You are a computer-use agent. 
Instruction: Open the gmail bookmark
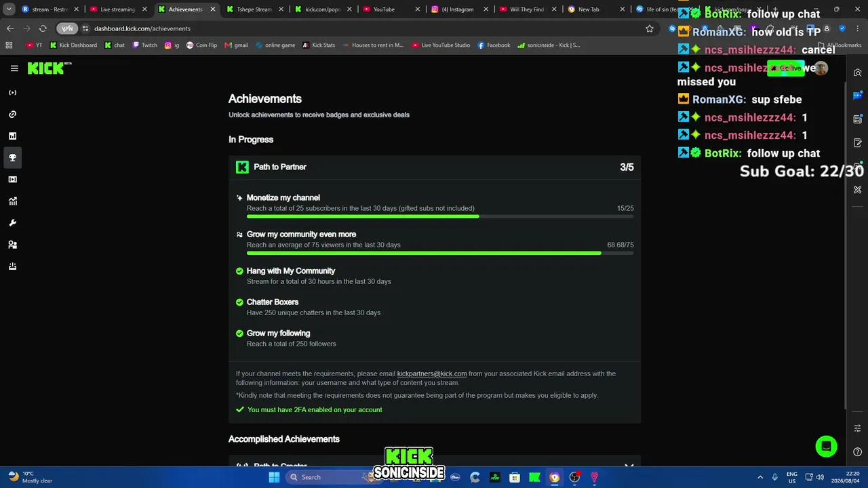(x=236, y=45)
